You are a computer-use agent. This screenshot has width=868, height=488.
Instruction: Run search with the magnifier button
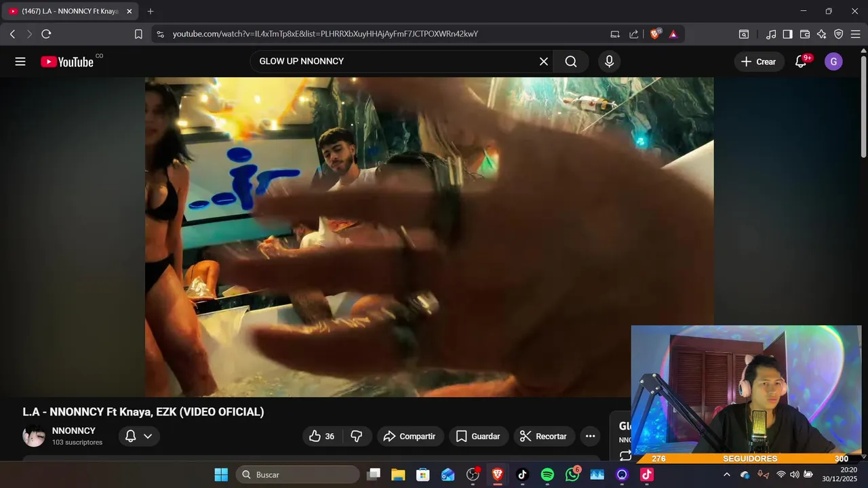point(571,62)
